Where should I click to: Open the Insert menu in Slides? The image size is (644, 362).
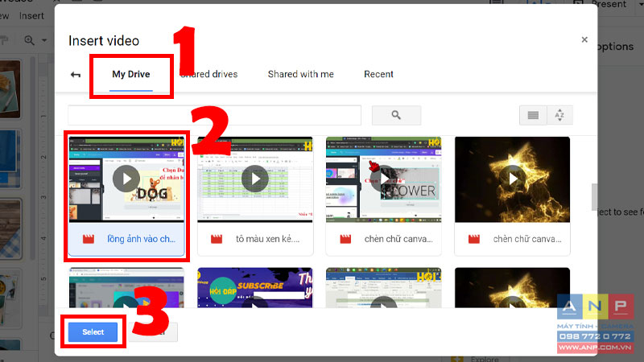pos(31,16)
